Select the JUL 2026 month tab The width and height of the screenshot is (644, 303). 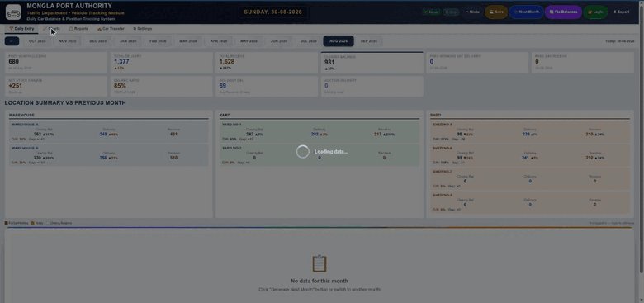pyautogui.click(x=309, y=41)
